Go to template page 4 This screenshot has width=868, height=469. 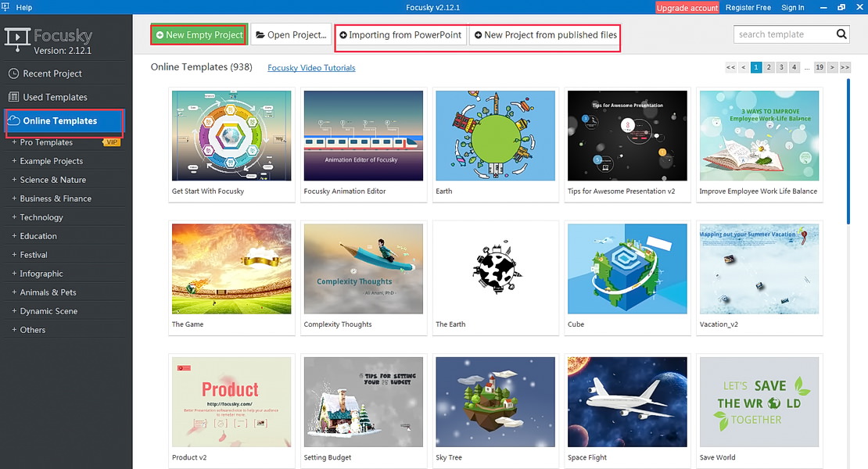794,67
